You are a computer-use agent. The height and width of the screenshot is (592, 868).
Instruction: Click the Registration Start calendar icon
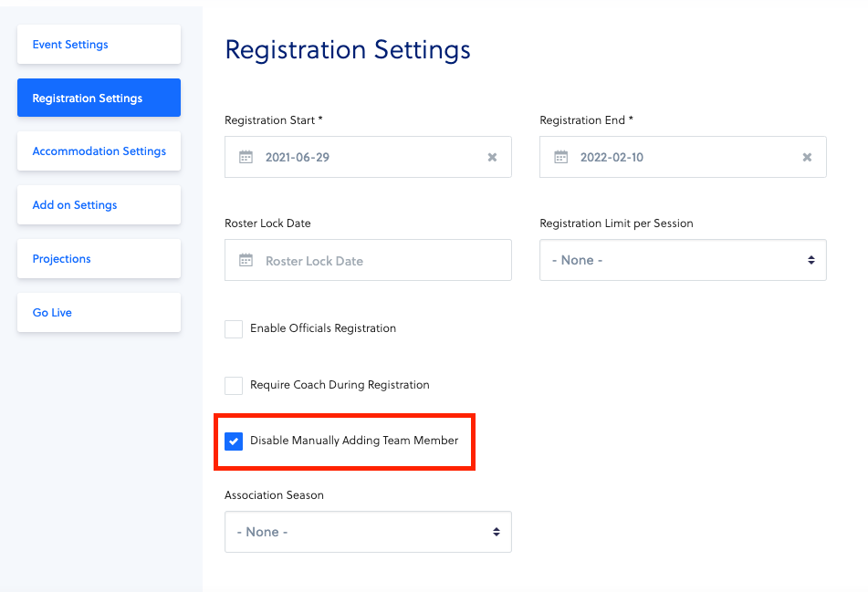coord(246,157)
